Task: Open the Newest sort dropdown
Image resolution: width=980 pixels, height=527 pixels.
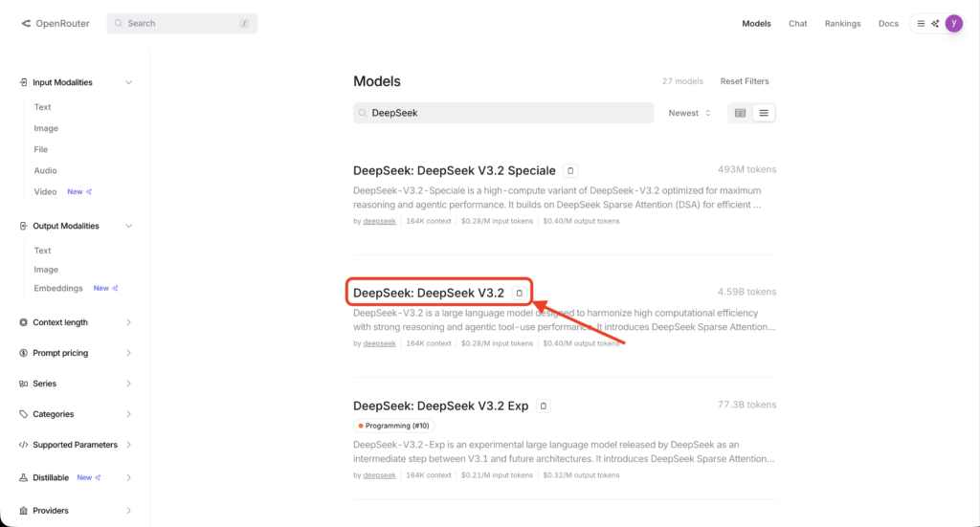Action: 689,113
